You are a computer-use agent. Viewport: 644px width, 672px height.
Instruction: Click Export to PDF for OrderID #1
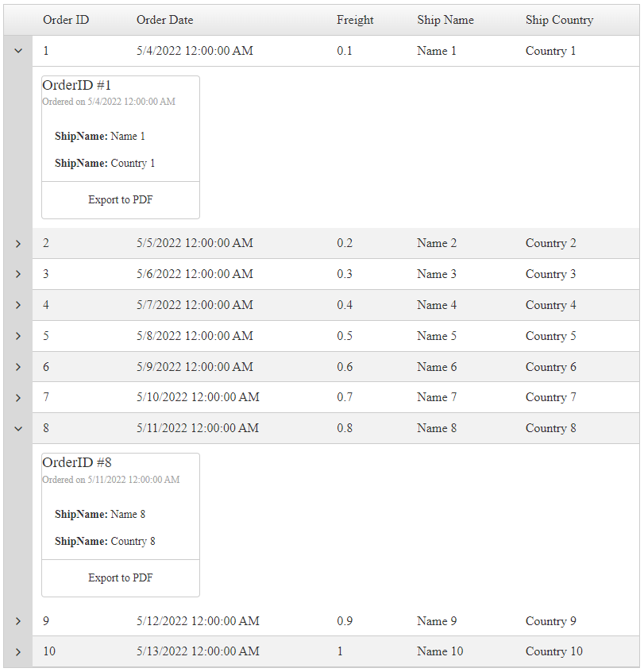121,200
